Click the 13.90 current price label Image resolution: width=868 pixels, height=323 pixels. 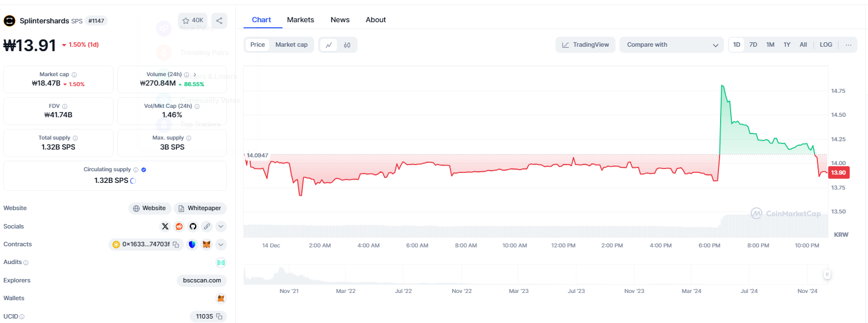click(839, 173)
